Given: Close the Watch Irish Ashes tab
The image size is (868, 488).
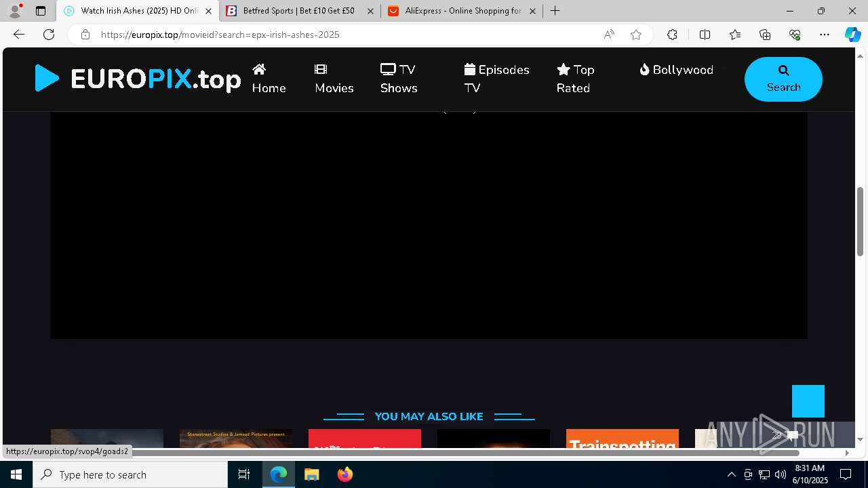Looking at the screenshot, I should pos(208,11).
